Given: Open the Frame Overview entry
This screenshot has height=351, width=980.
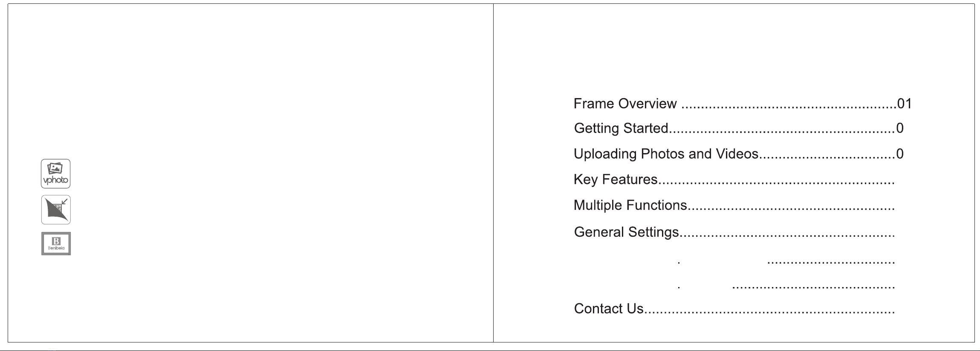Looking at the screenshot, I should click(x=625, y=104).
